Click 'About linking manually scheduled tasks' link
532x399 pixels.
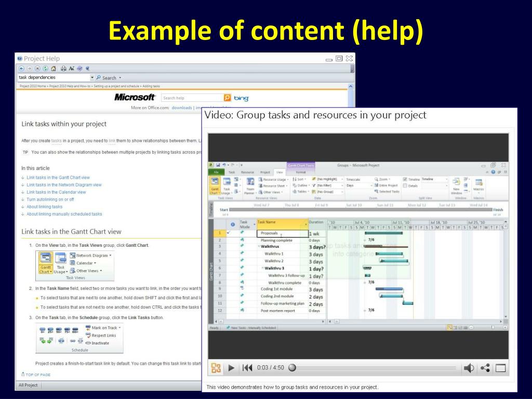point(64,214)
